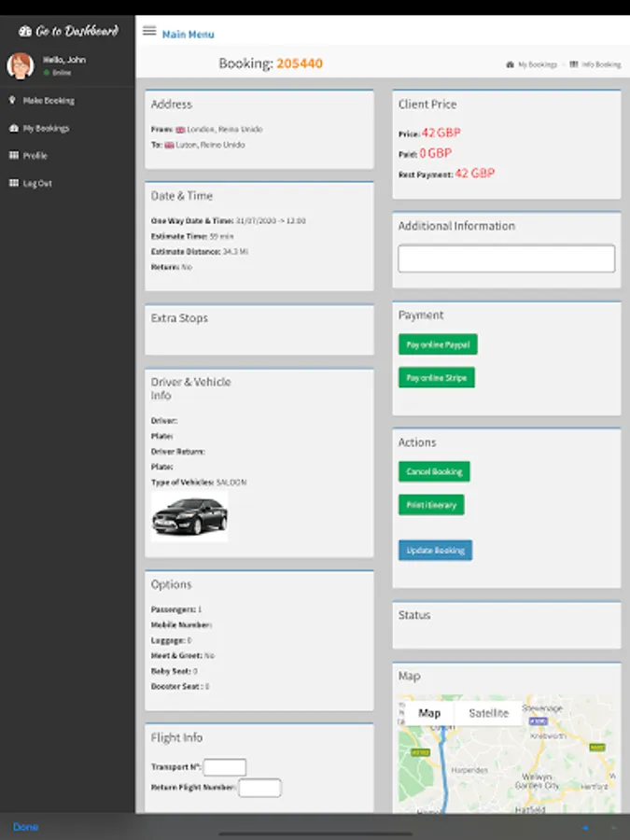
Task: Click the price value 42 GBP
Action: (x=441, y=133)
